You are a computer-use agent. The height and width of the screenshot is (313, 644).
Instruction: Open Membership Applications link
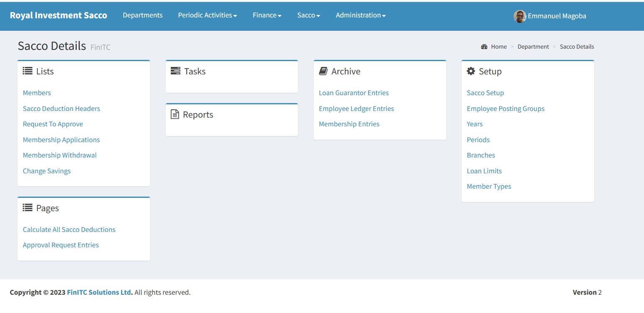tap(61, 140)
